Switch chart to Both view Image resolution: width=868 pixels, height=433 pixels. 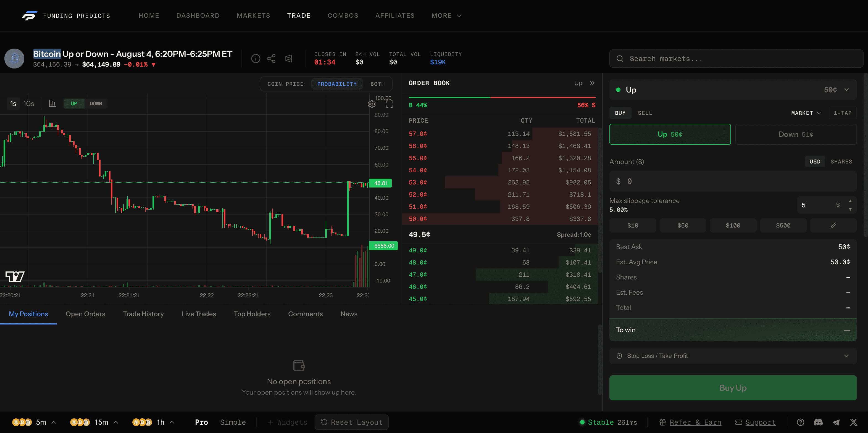tap(377, 84)
